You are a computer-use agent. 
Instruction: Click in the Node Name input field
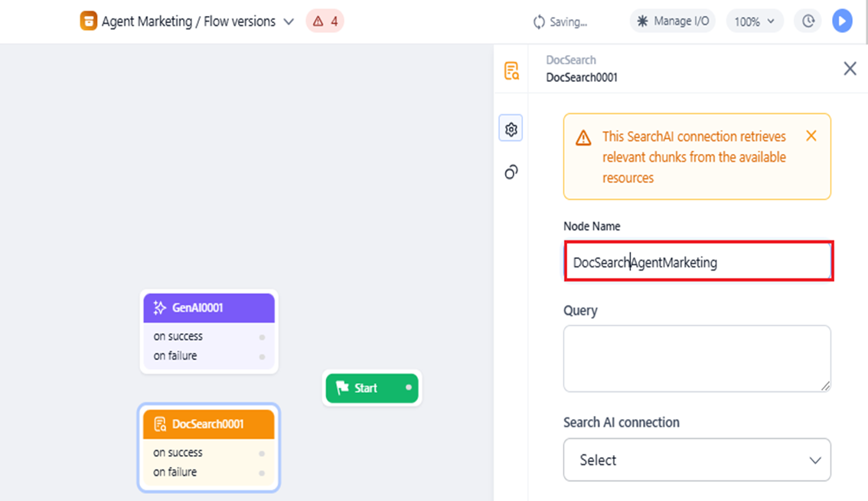pyautogui.click(x=699, y=261)
